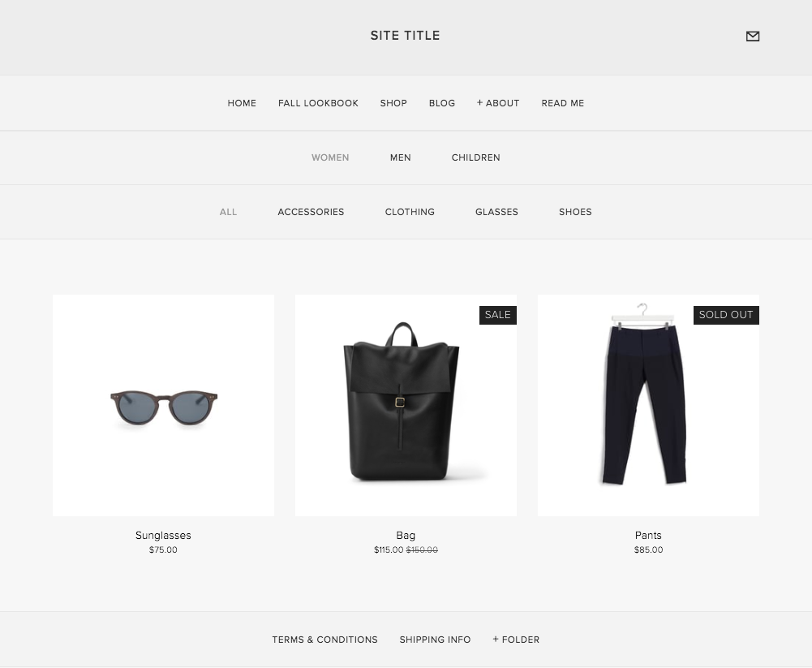The height and width of the screenshot is (668, 812).
Task: Filter products by Clothing
Action: point(410,212)
